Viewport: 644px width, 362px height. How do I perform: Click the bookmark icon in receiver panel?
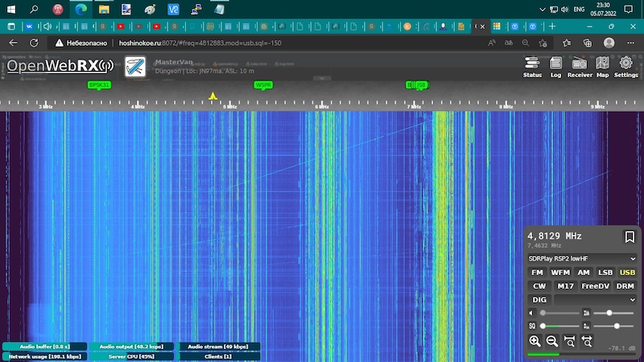(x=630, y=237)
